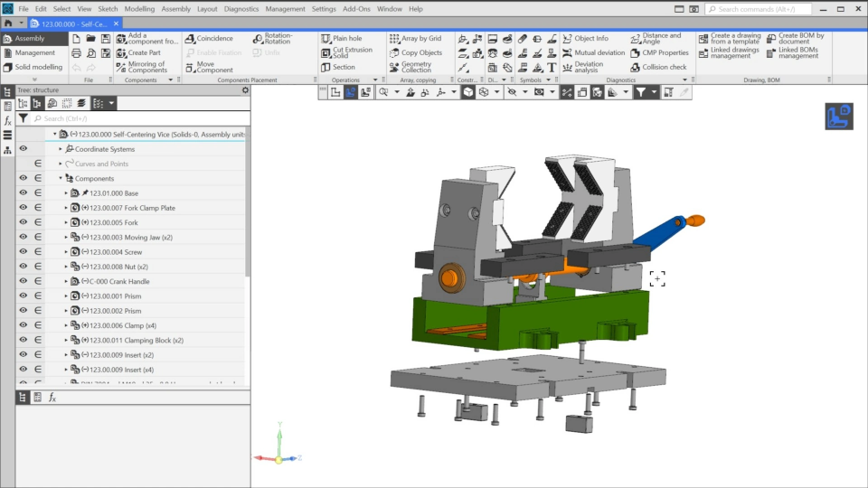
Task: Click the tree panel settings gear
Action: tap(245, 90)
